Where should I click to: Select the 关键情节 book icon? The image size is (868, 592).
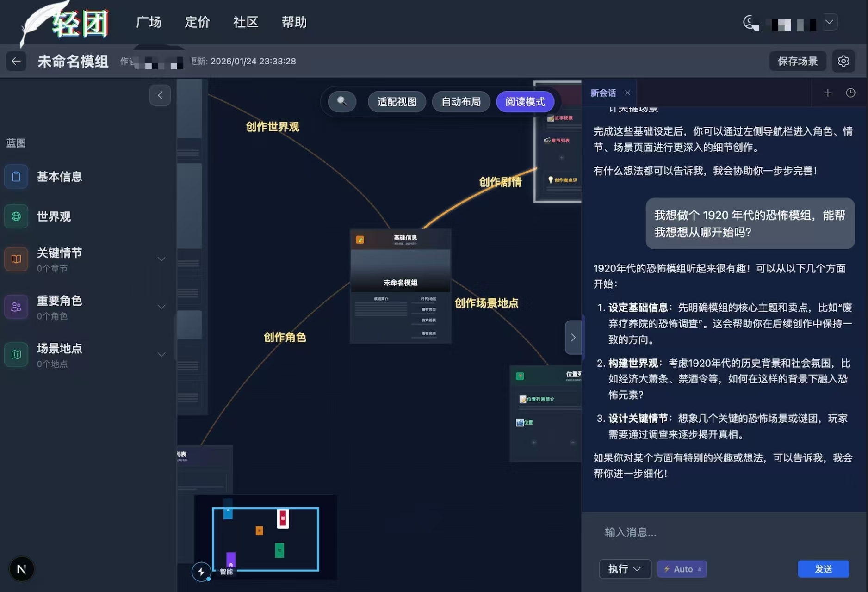pyautogui.click(x=16, y=259)
